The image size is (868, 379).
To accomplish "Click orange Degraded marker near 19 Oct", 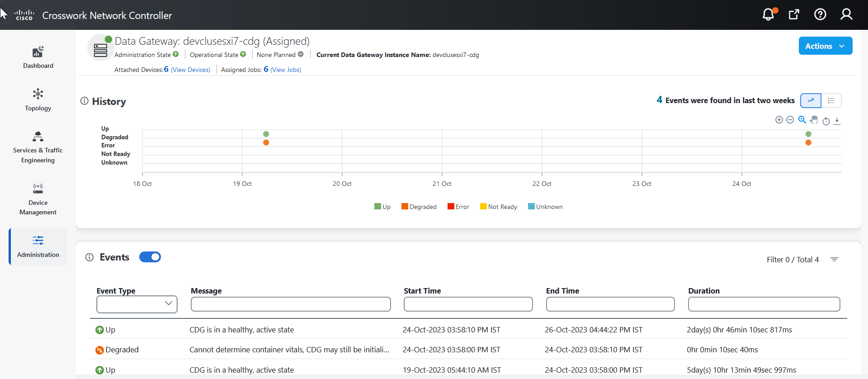I will click(266, 142).
